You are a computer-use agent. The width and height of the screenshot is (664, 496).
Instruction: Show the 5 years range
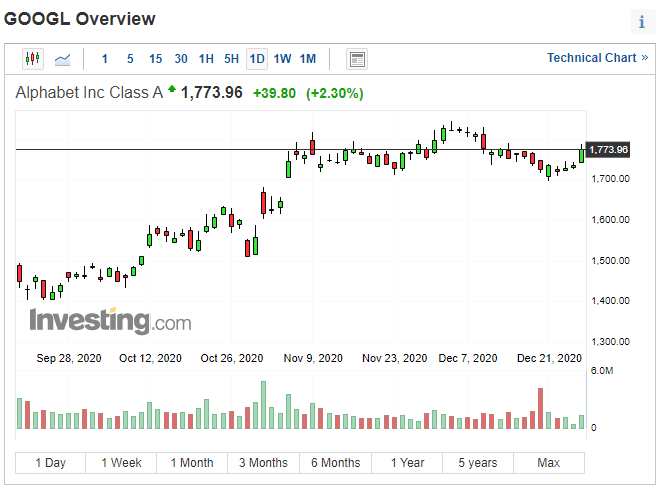(x=478, y=463)
